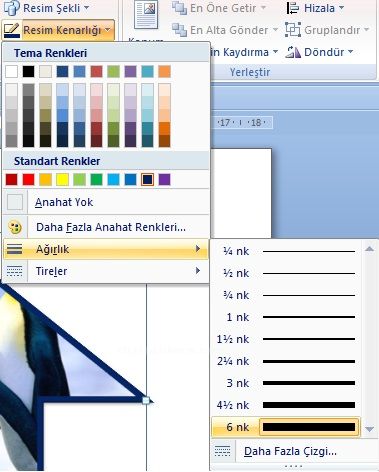Click the Daha Fazla Çizgi lines icon
Image resolution: width=379 pixels, height=472 pixels.
coord(222,451)
